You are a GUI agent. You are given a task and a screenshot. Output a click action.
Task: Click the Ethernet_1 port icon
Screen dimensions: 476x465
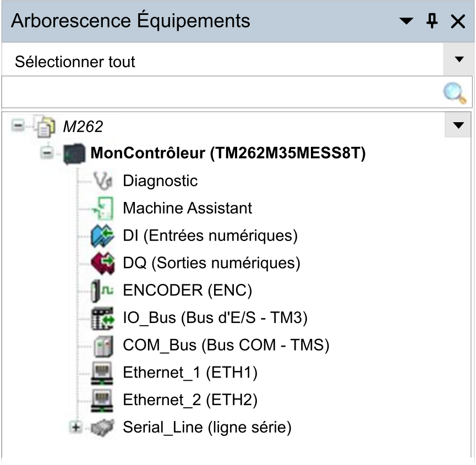click(102, 373)
